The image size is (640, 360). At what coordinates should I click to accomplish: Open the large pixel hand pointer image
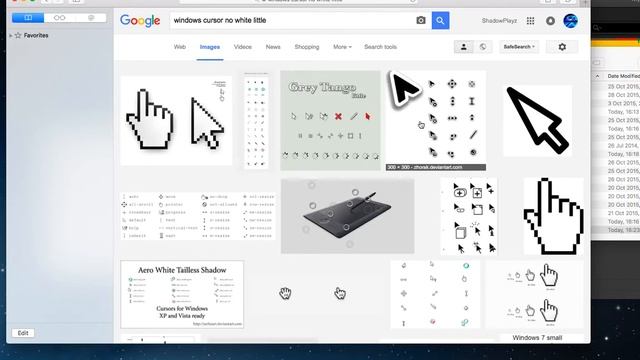pos(553,216)
